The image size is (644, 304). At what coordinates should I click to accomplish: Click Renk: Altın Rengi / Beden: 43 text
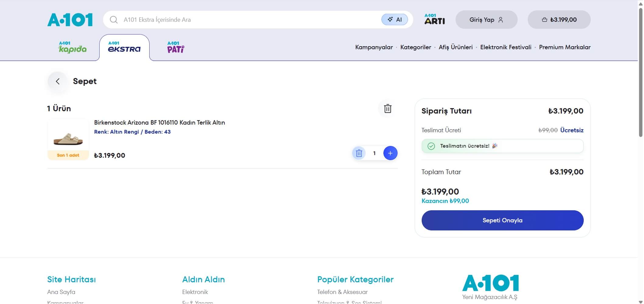point(132,132)
